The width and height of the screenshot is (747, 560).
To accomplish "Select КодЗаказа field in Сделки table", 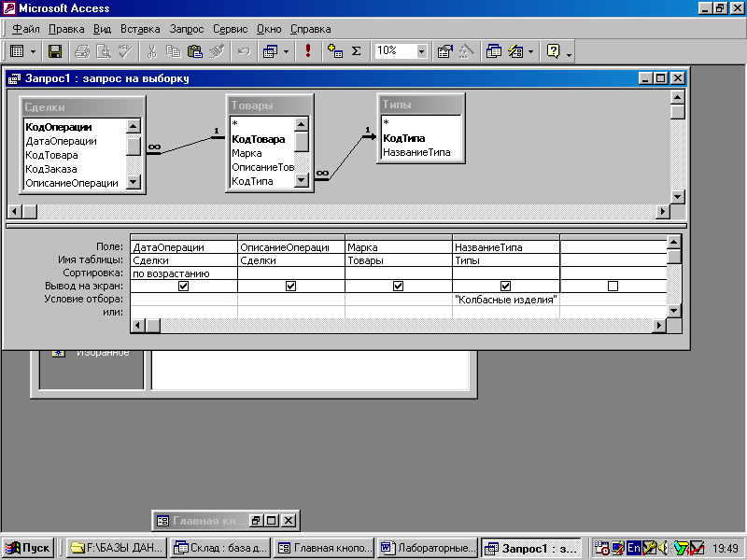I will click(76, 169).
